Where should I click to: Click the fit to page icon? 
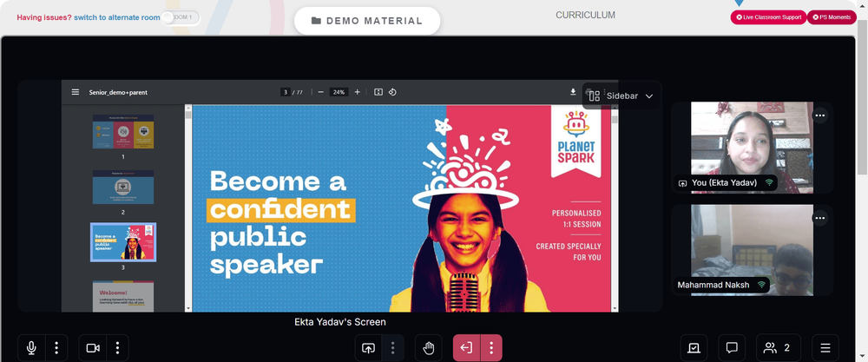tap(378, 92)
